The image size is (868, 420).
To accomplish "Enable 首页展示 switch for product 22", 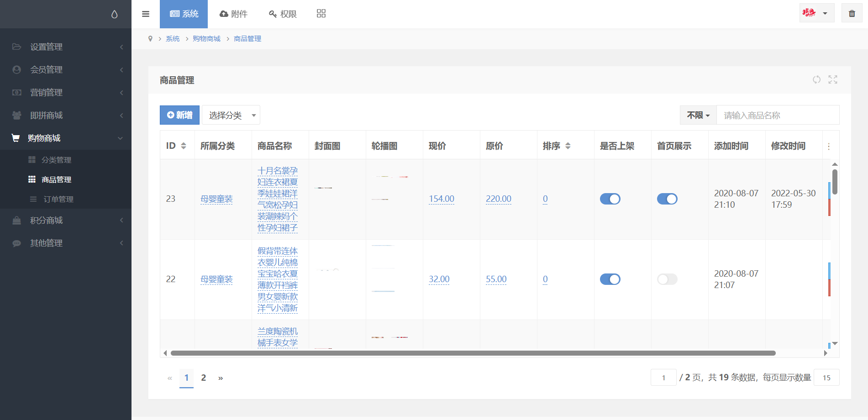I will click(667, 279).
